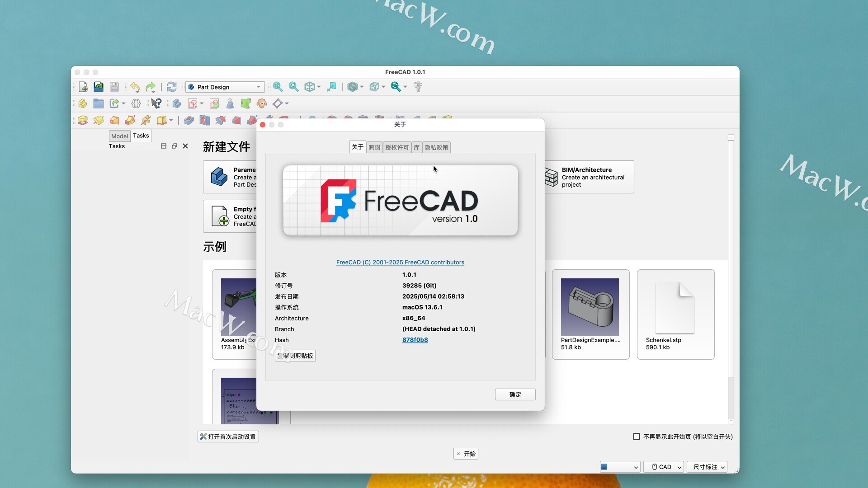868x488 pixels.
Task: Open the Part Design workbench dropdown
Action: point(225,87)
